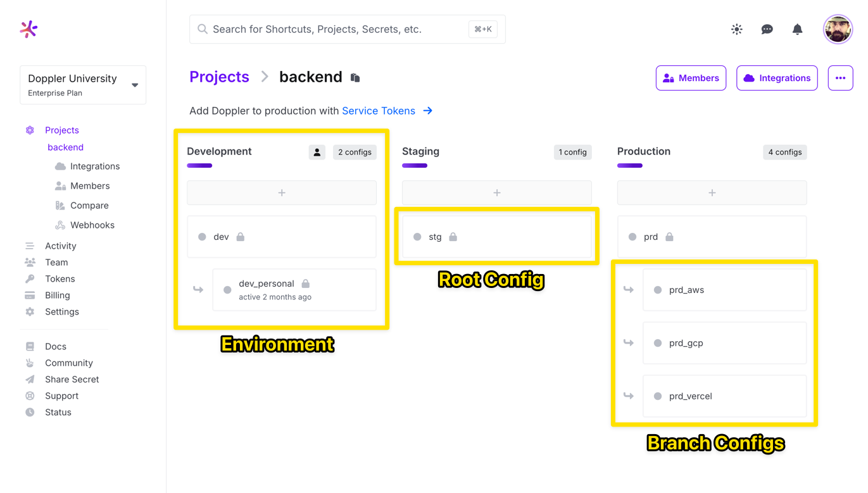Click the Service Tokens arrow icon
The height and width of the screenshot is (493, 868).
(428, 111)
